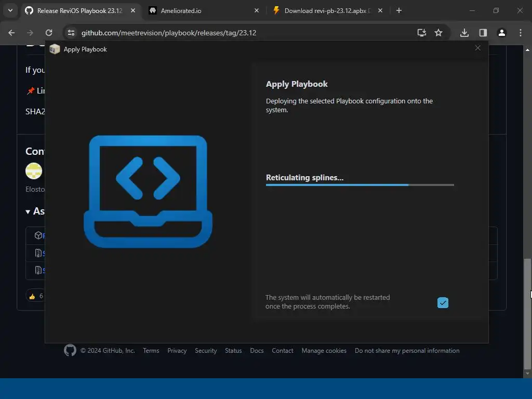Screen dimensions: 532x399
Task: Open the Chrome three-dot menu
Action: (521, 33)
